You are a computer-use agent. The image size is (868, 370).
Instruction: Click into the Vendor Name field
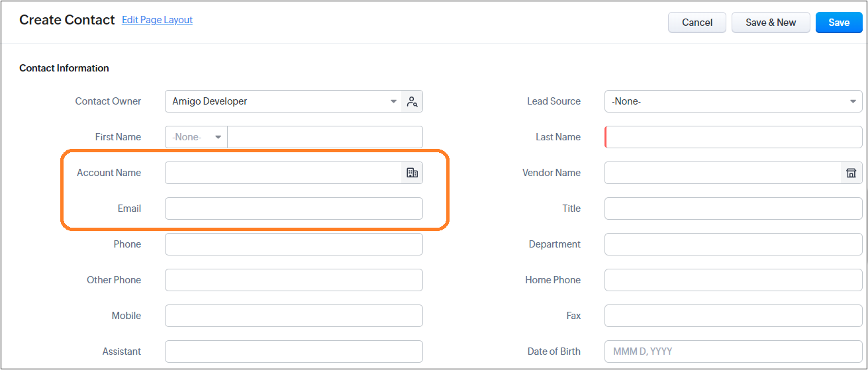[x=722, y=173]
